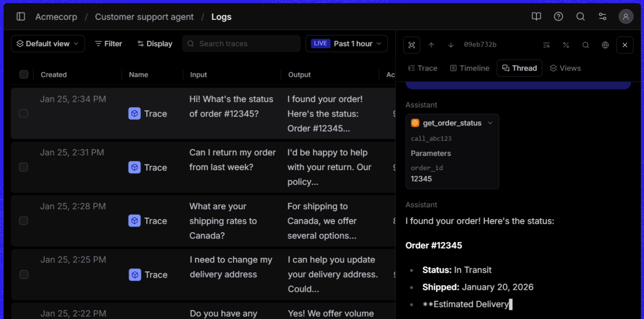644x319 pixels.
Task: Click the Output column header
Action: click(300, 74)
